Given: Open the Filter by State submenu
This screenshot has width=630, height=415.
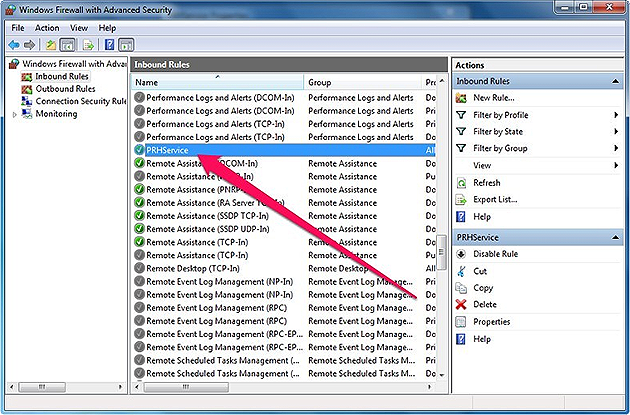Looking at the screenshot, I should [498, 132].
